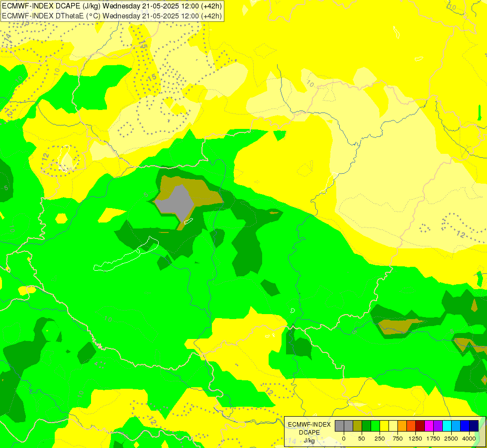Pick the orange legend swatch
487x448 pixels.
pos(402,426)
